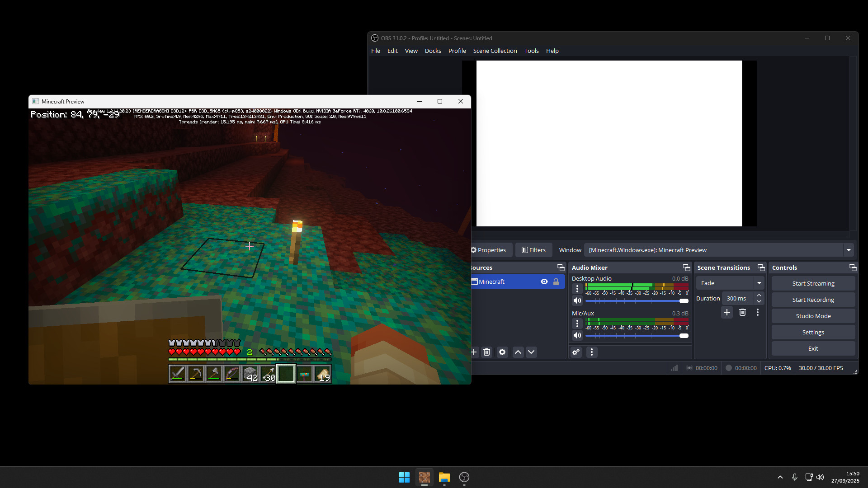Screen dimensions: 868x488
Task: Open Desktop Audio three-dot options menu
Action: tap(577, 289)
